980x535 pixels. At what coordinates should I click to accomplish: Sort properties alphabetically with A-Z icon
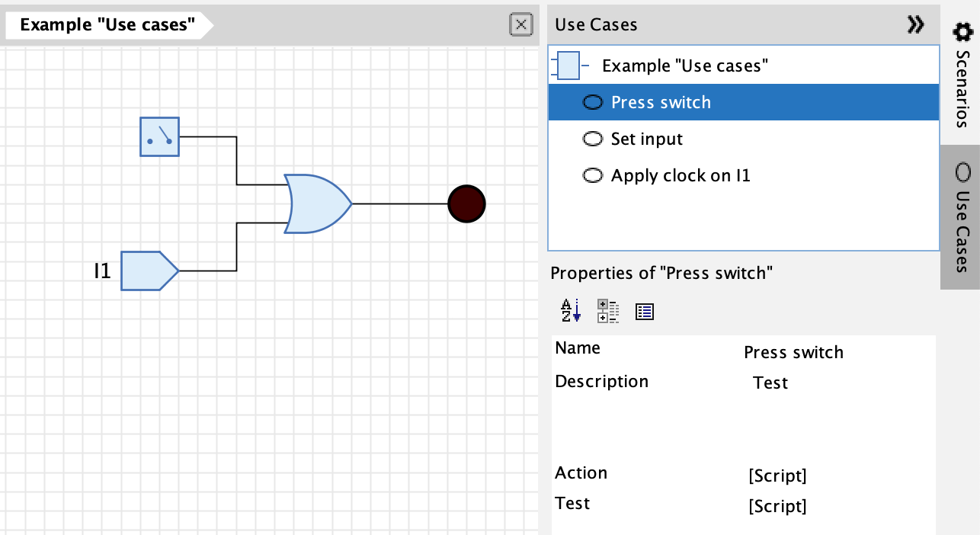571,311
